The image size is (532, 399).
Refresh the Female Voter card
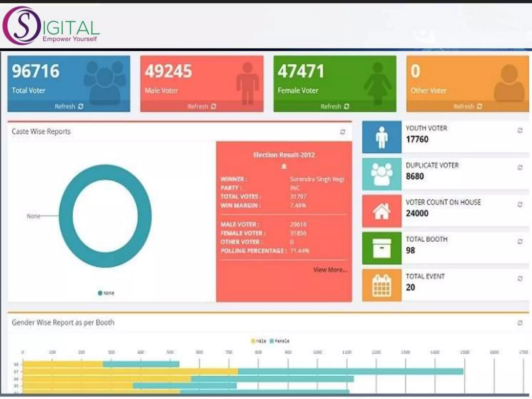pyautogui.click(x=335, y=106)
